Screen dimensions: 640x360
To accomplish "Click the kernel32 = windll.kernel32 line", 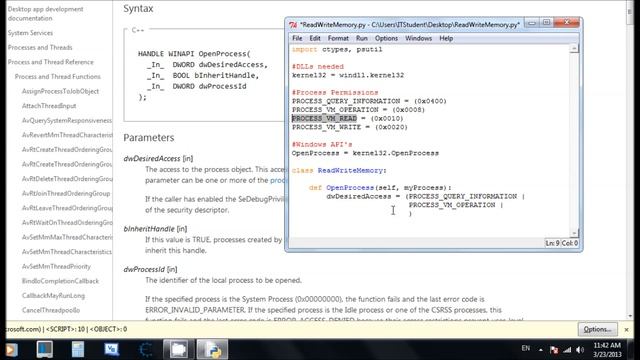I will 348,75.
